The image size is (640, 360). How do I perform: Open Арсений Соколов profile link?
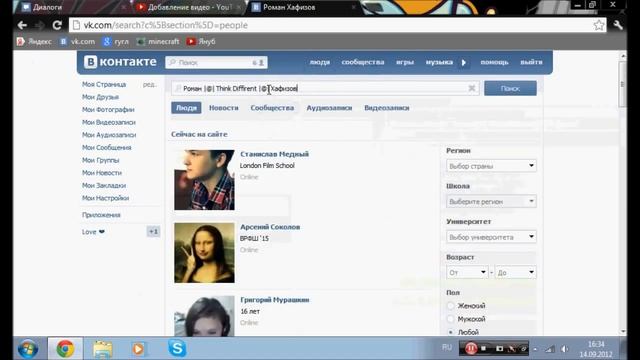270,227
